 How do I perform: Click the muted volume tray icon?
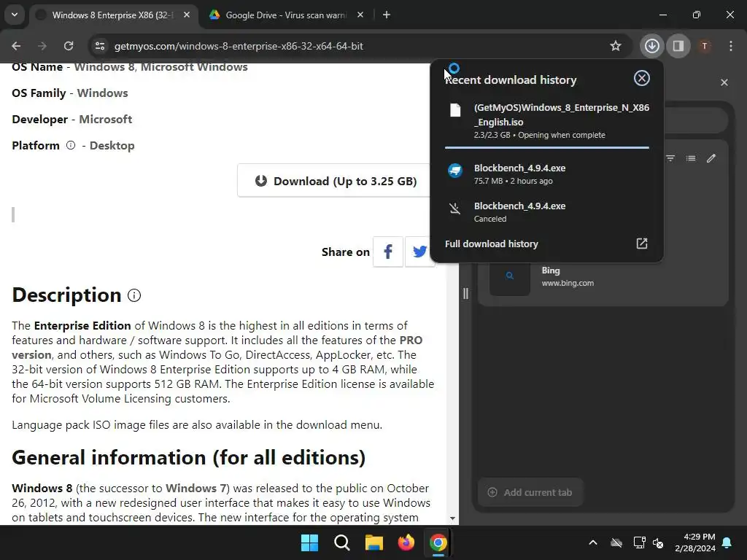(658, 542)
